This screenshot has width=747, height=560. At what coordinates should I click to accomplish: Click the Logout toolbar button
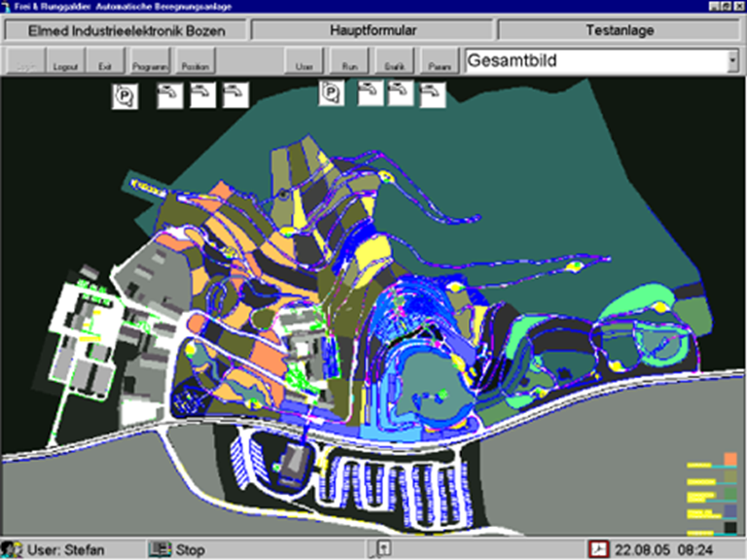point(66,60)
